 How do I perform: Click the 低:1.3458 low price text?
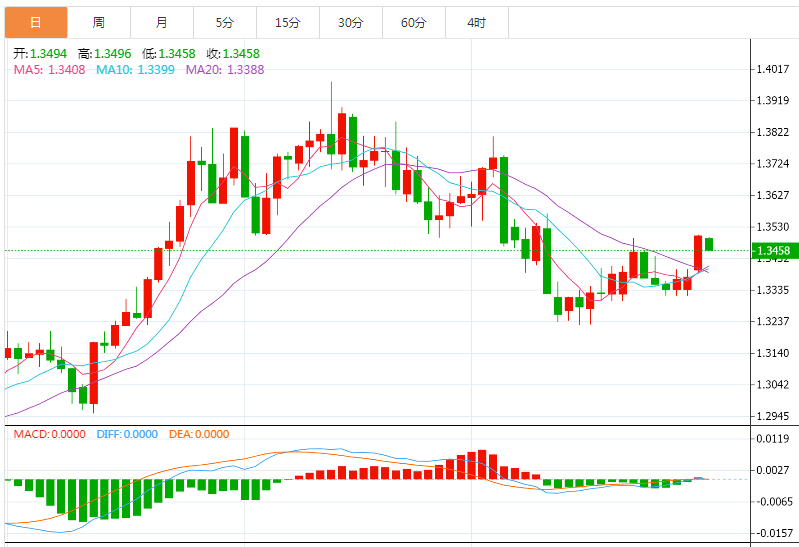point(169,54)
